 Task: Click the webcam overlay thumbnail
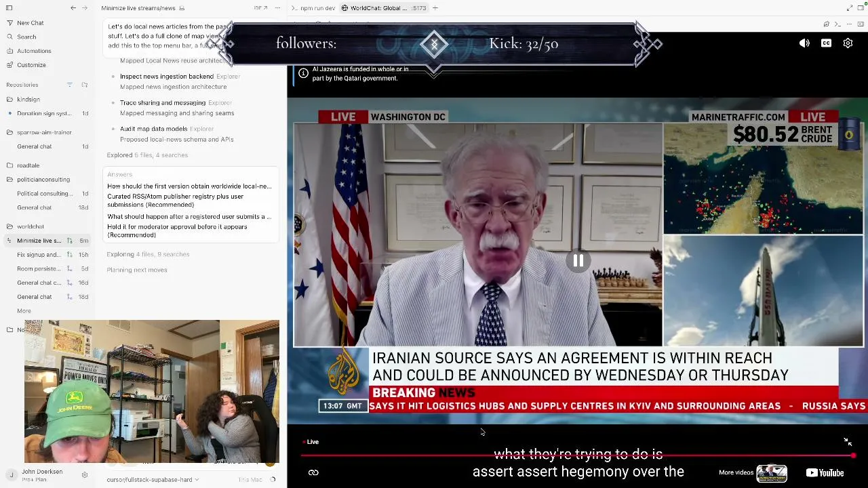[152, 392]
